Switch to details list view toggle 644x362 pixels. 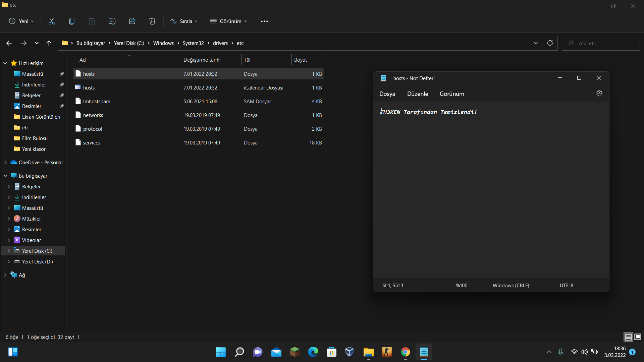[x=628, y=337]
